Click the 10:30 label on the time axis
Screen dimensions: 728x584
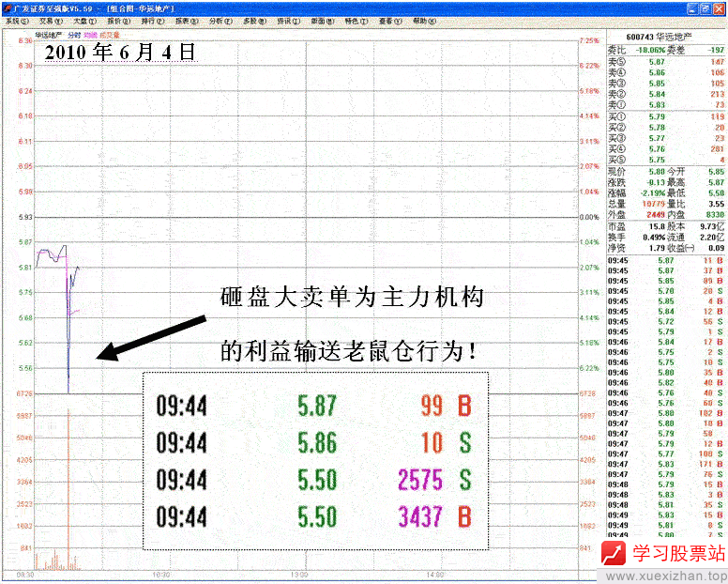(x=161, y=575)
